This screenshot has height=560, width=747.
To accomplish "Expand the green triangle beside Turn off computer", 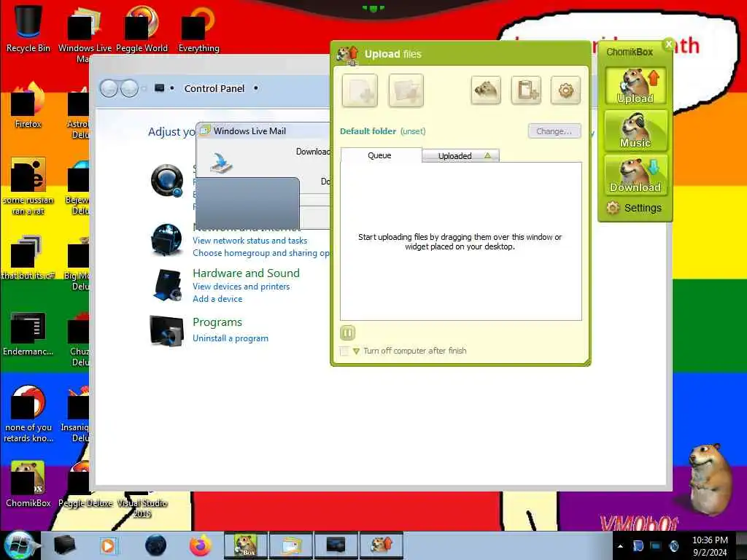I will [356, 351].
